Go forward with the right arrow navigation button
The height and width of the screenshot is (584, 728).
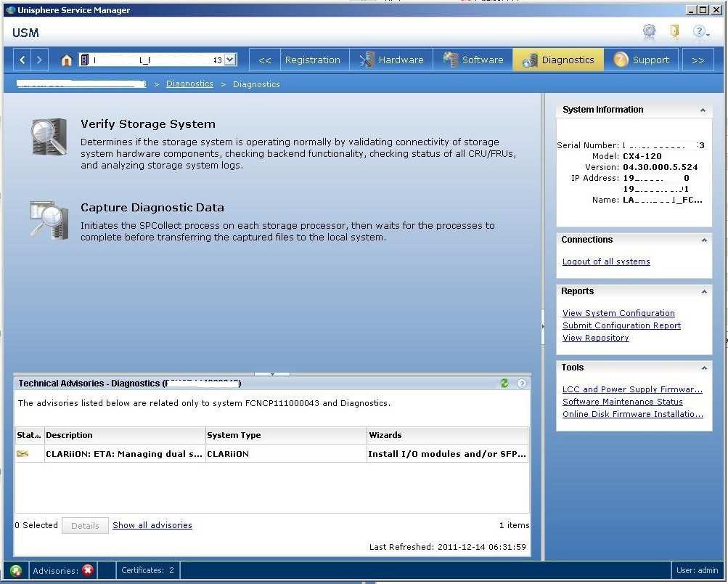(39, 60)
